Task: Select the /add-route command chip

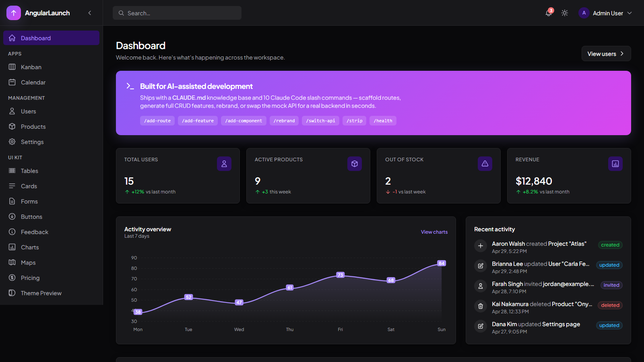Action: (x=157, y=121)
